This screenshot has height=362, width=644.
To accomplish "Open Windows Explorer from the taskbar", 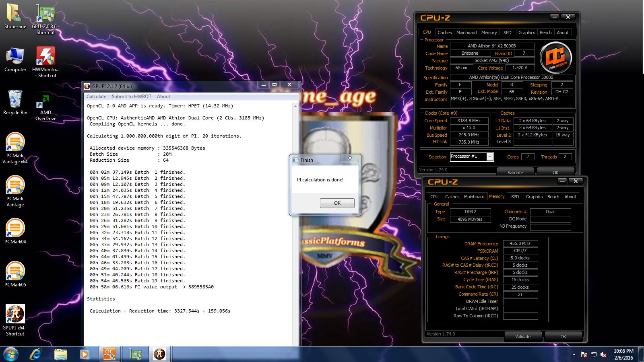I will [x=61, y=354].
